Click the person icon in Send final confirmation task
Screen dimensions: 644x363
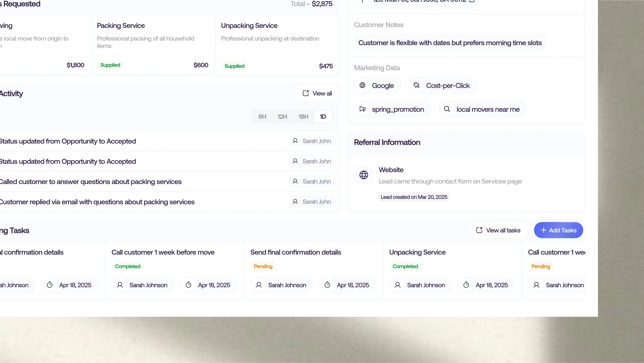point(258,285)
